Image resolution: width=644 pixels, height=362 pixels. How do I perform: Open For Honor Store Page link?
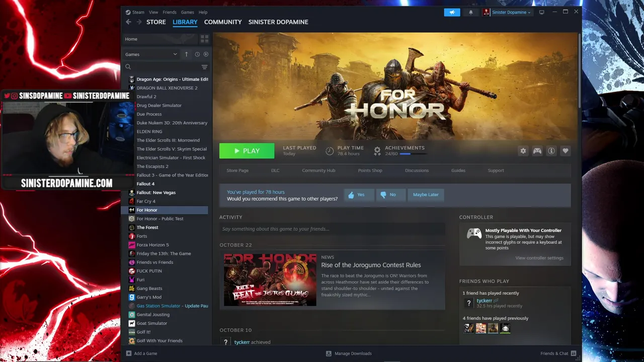click(237, 170)
